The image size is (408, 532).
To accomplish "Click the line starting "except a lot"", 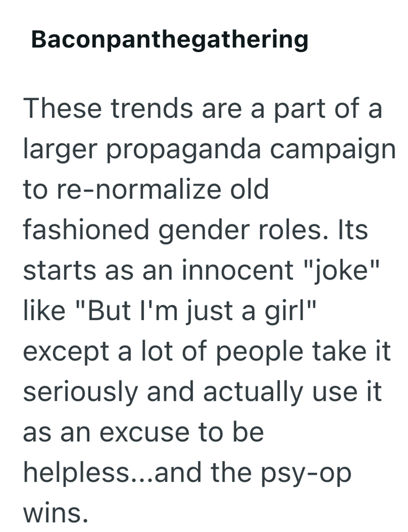I will (207, 352).
